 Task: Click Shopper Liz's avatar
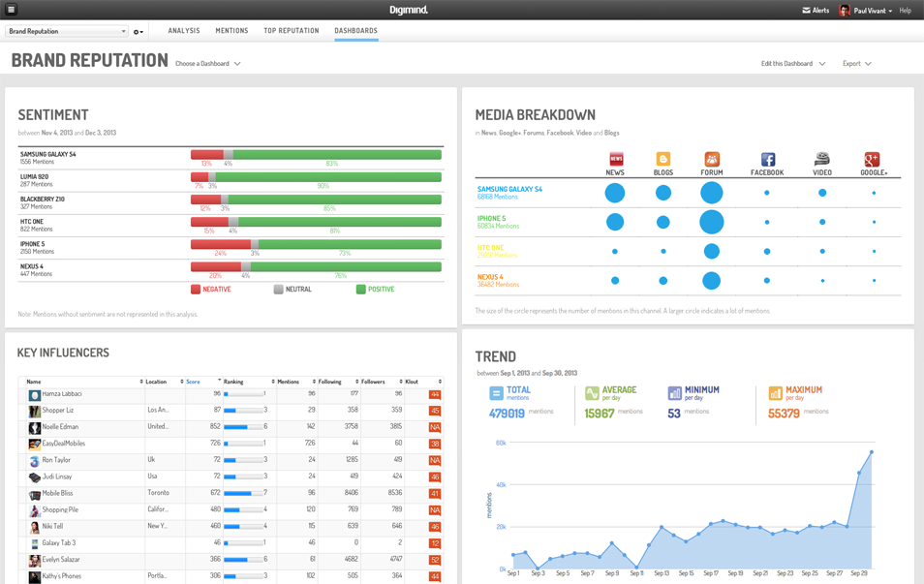coord(35,412)
